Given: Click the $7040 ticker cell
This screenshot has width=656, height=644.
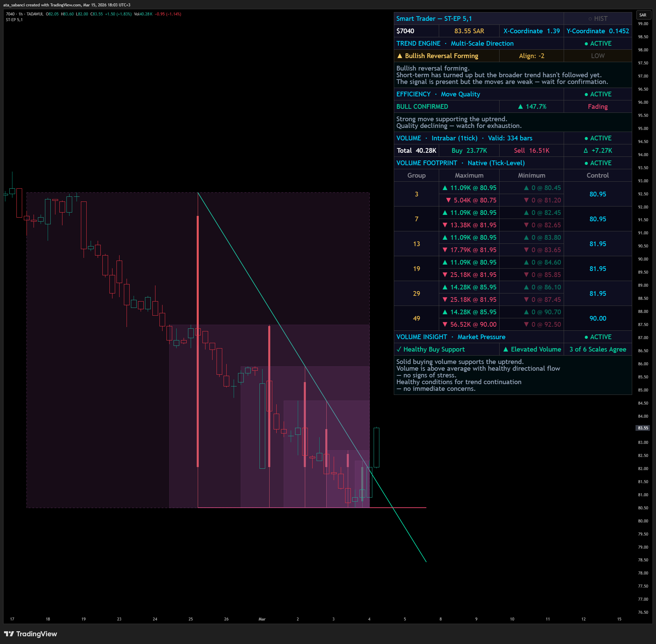Looking at the screenshot, I should (416, 31).
